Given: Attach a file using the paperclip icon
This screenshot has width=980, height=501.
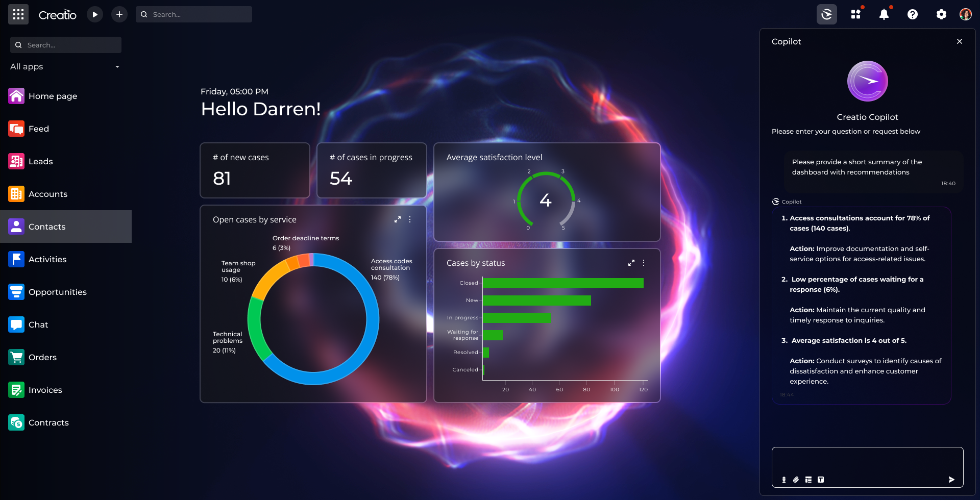Looking at the screenshot, I should [x=796, y=480].
